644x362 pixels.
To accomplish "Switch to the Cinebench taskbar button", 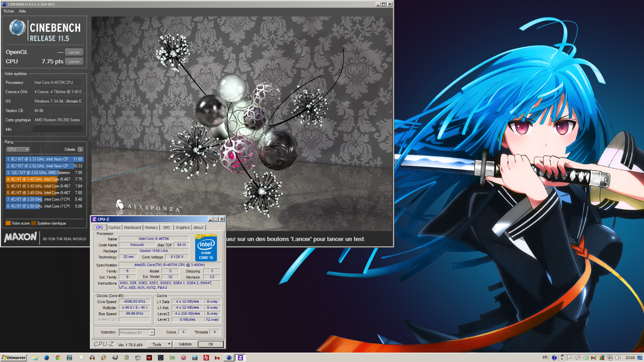I will pyautogui.click(x=229, y=358).
